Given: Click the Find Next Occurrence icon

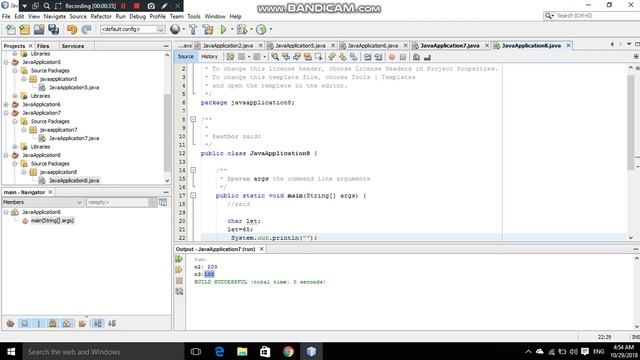Looking at the screenshot, I should pyautogui.click(x=297, y=57).
